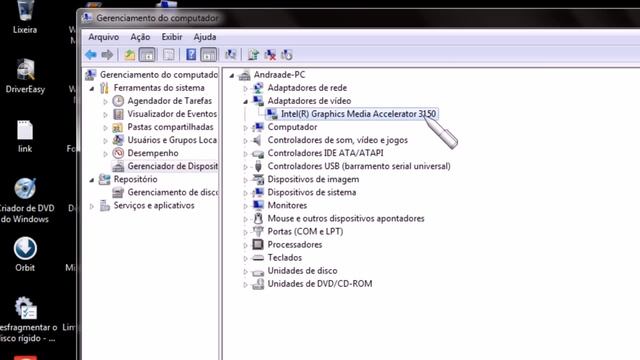The width and height of the screenshot is (640, 360).
Task: Collapse Adaptadores de vídeo
Action: [x=245, y=102]
